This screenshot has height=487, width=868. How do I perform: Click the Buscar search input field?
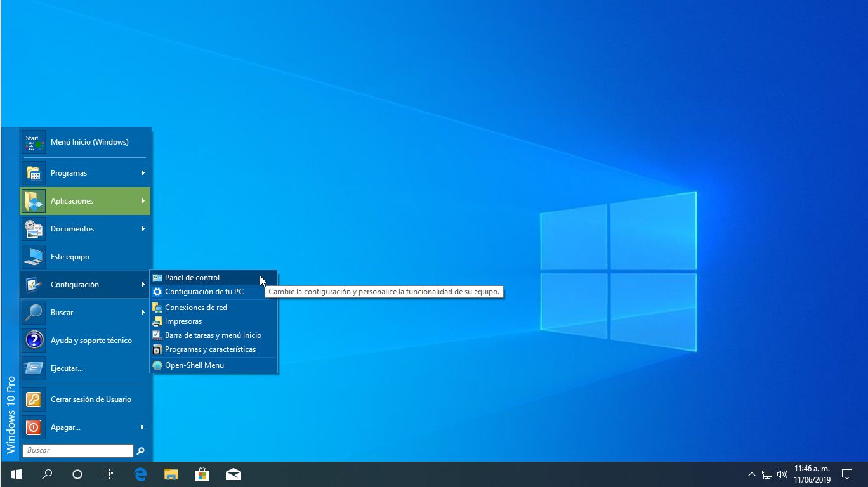coord(78,450)
